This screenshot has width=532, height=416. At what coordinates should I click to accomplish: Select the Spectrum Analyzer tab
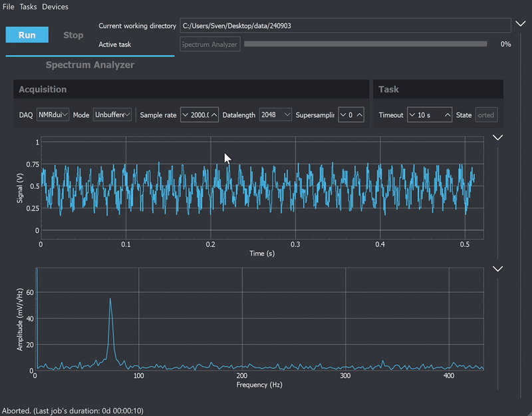click(90, 65)
